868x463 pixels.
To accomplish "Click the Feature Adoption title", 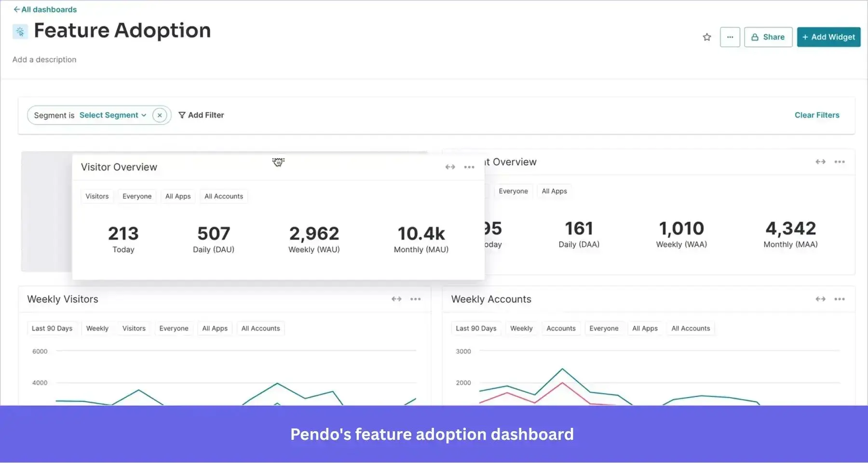I will pos(122,31).
